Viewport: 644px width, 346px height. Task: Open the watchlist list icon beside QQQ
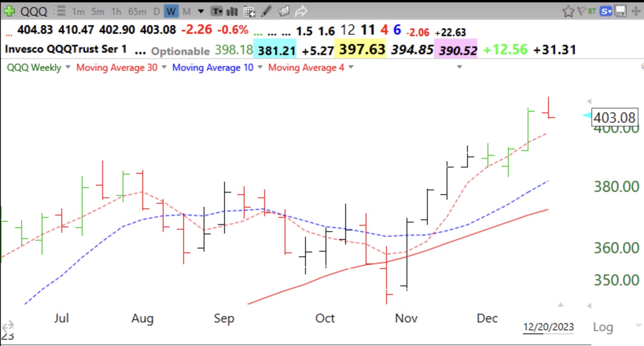pos(60,11)
